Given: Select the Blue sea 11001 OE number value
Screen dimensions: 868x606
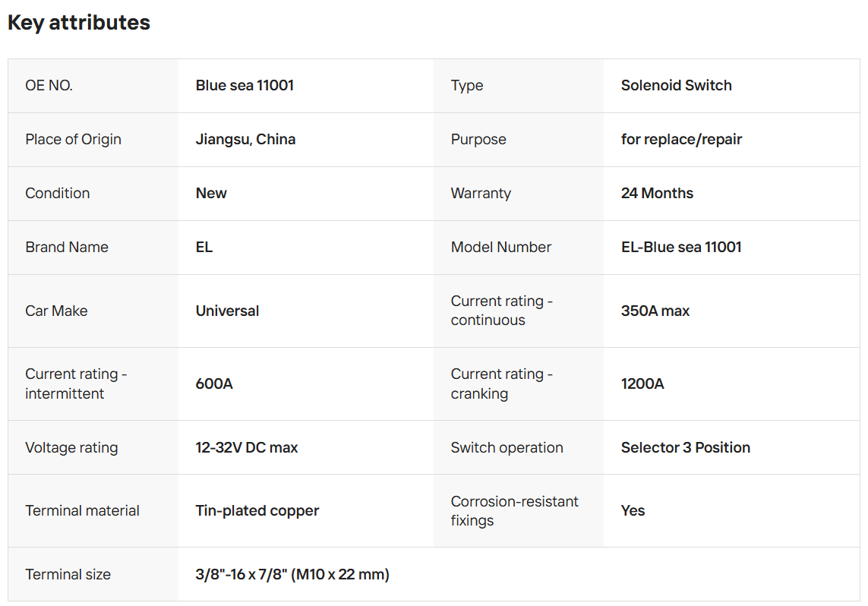Looking at the screenshot, I should [x=245, y=85].
